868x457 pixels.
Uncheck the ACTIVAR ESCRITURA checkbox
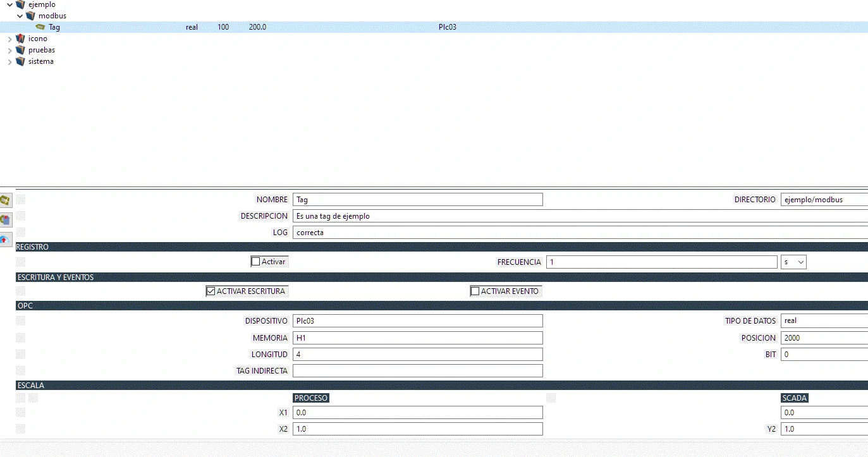(211, 291)
